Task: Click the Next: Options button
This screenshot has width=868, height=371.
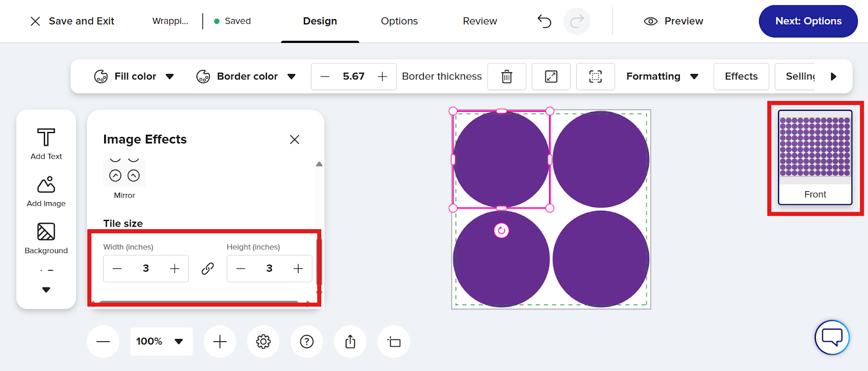Action: click(808, 21)
